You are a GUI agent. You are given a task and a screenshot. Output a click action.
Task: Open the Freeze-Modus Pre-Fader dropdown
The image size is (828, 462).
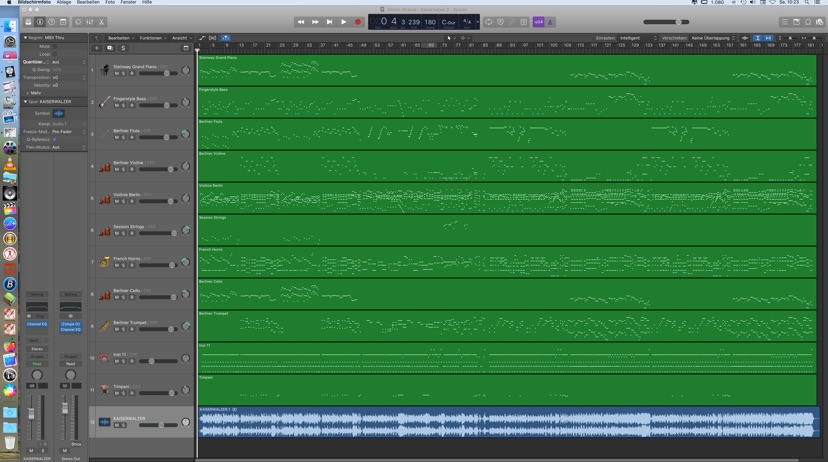coord(69,131)
